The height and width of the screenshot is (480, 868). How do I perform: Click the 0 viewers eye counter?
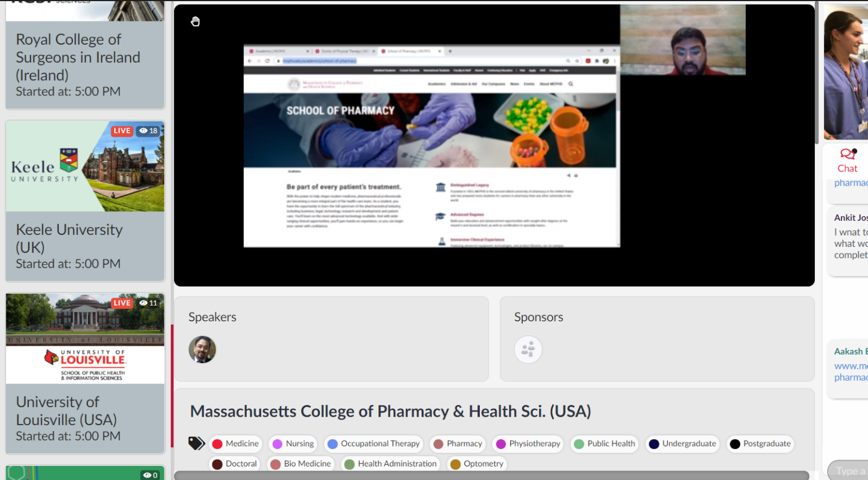151,475
